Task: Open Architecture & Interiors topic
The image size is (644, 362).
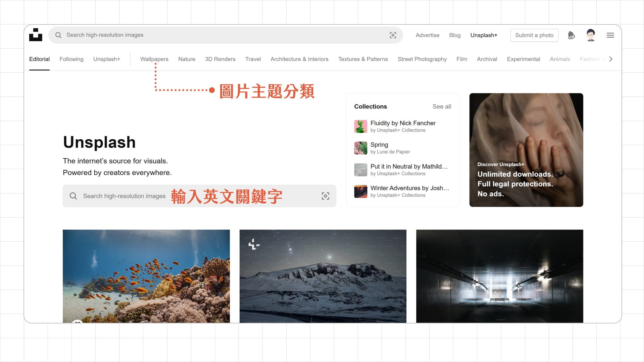Action: (299, 59)
